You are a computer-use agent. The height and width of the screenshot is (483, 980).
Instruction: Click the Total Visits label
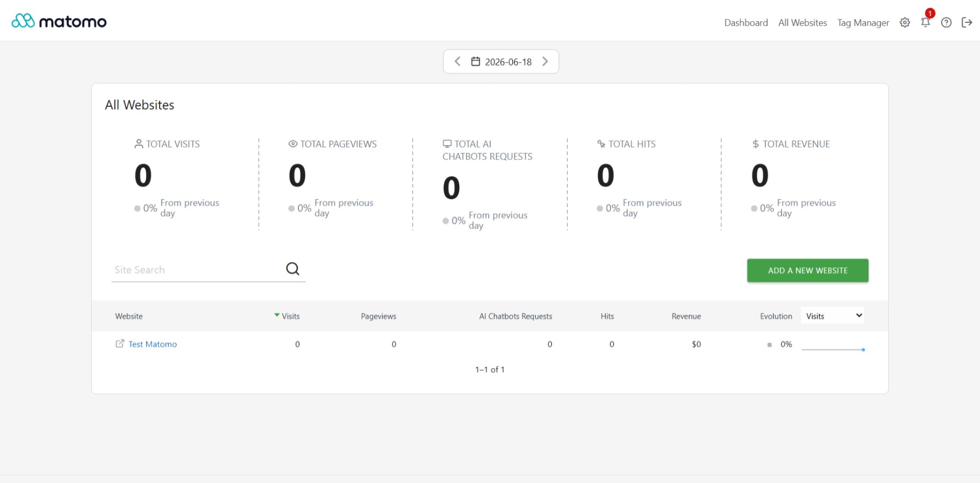[x=173, y=144]
